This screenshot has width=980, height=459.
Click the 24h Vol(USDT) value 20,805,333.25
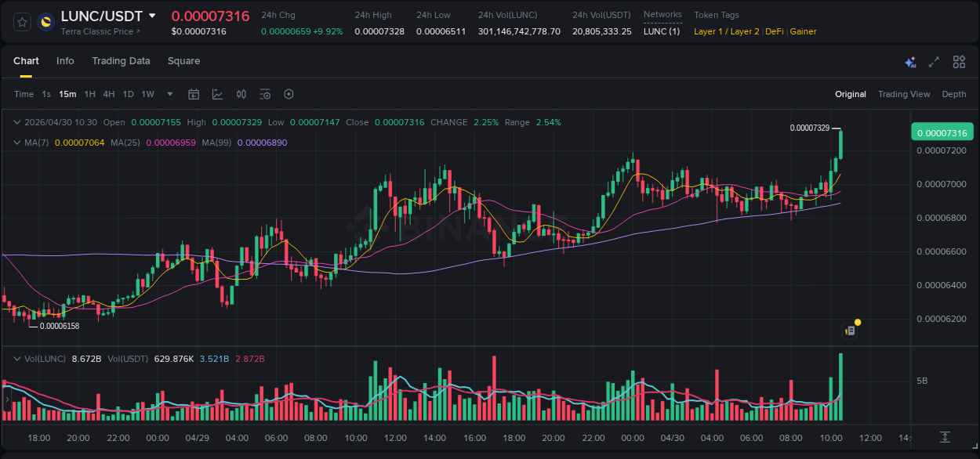click(602, 31)
